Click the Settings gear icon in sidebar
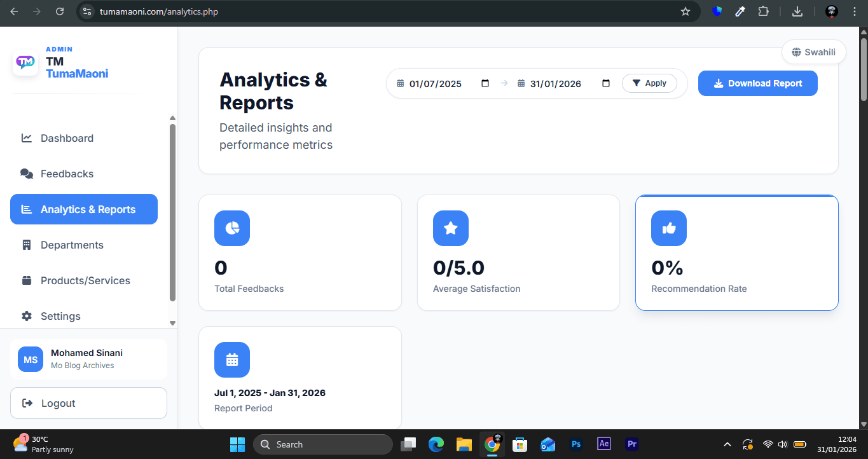Screen dimensions: 868x459 26,316
